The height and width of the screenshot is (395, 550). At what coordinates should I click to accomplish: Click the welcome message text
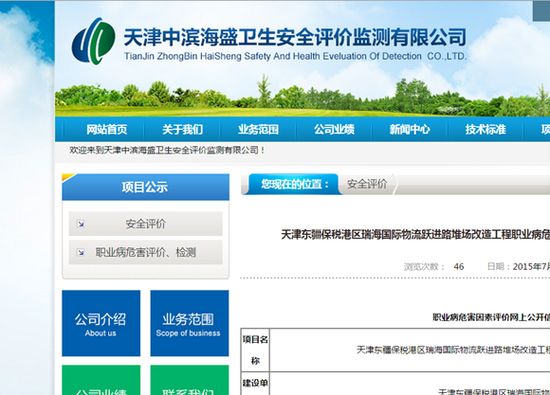click(x=167, y=150)
